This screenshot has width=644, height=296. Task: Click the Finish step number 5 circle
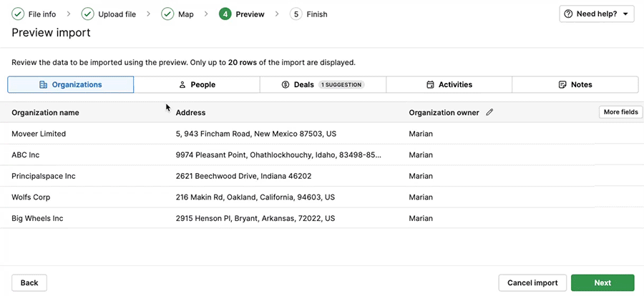tap(296, 14)
